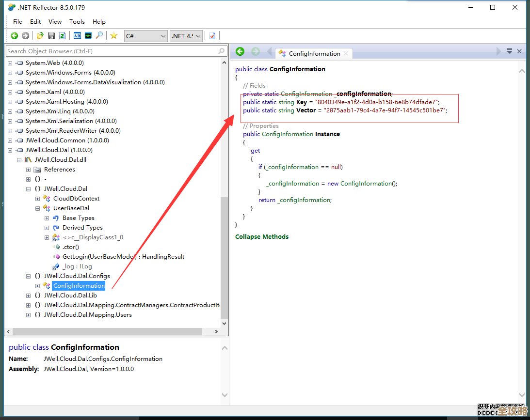Viewport: 530px width, 420px height.
Task: Click the yellow star Bookmarks icon
Action: [x=113, y=35]
